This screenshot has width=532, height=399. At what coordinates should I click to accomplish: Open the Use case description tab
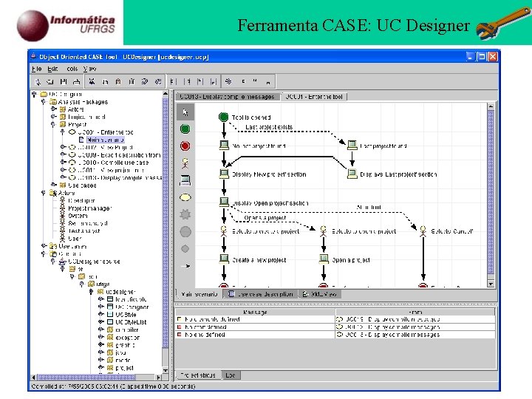coord(261,294)
